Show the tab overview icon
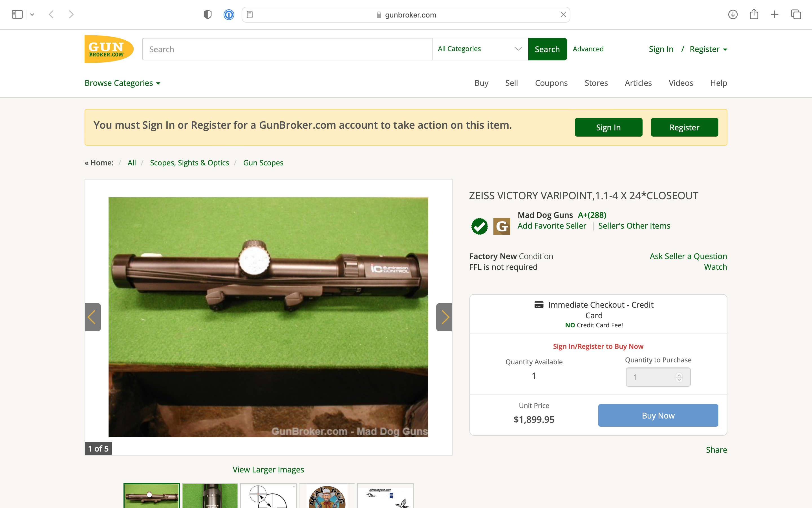 click(x=796, y=14)
